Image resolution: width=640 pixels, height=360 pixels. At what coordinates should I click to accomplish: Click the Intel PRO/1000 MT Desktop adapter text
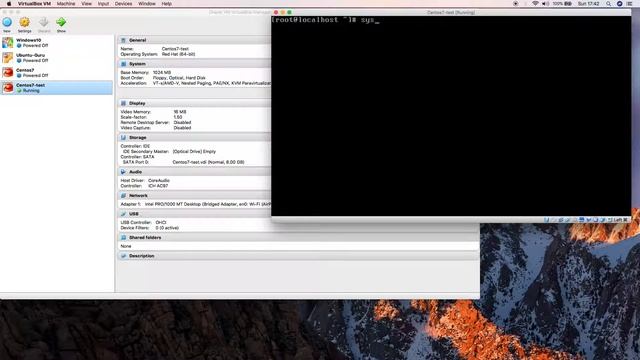[208, 204]
